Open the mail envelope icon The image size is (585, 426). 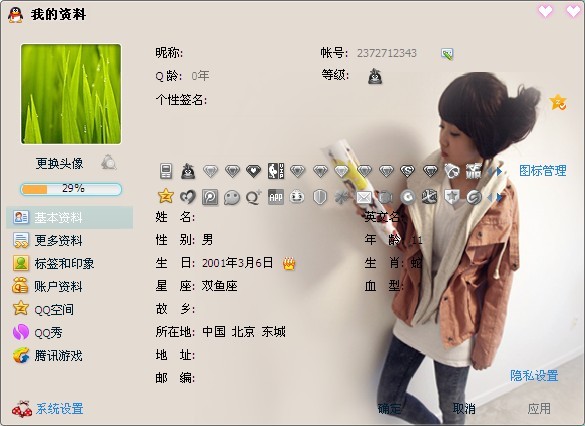[x=364, y=197]
